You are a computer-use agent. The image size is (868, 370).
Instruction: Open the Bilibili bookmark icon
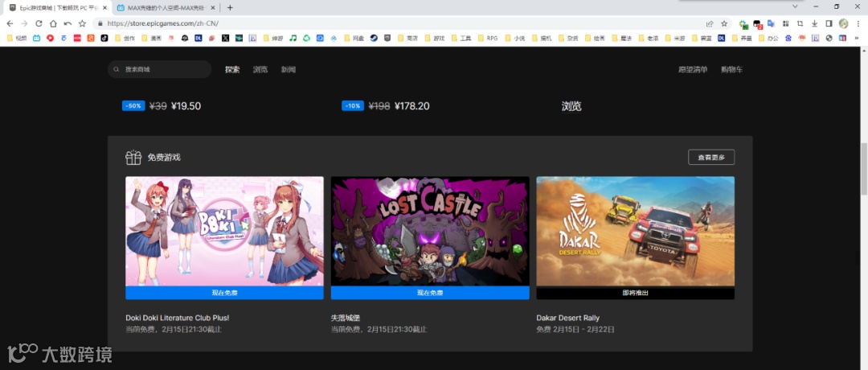click(36, 39)
